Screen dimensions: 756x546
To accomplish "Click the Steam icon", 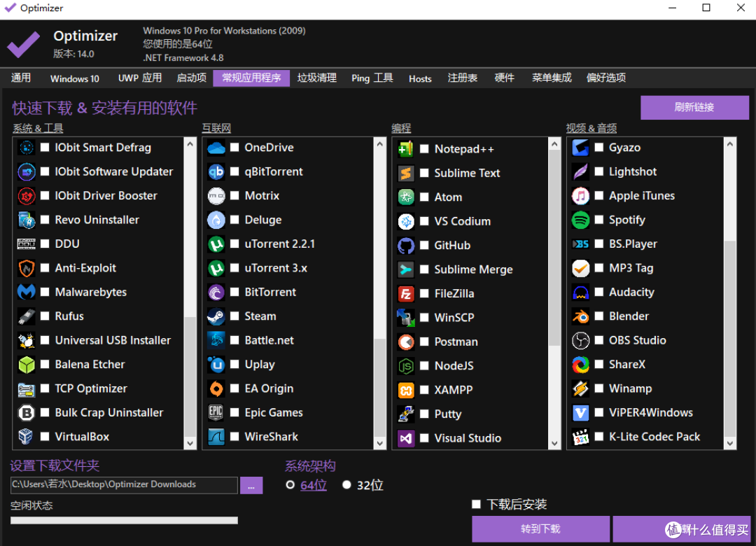I will pos(216,316).
